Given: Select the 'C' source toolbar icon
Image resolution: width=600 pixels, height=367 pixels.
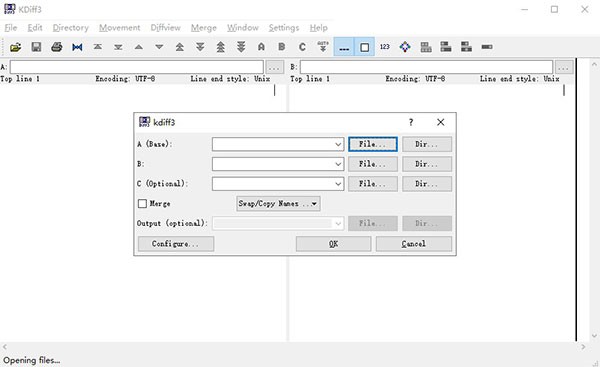Looking at the screenshot, I should coord(302,47).
